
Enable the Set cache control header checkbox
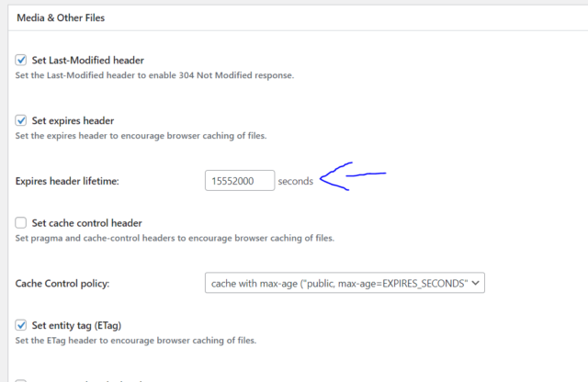pyautogui.click(x=22, y=223)
